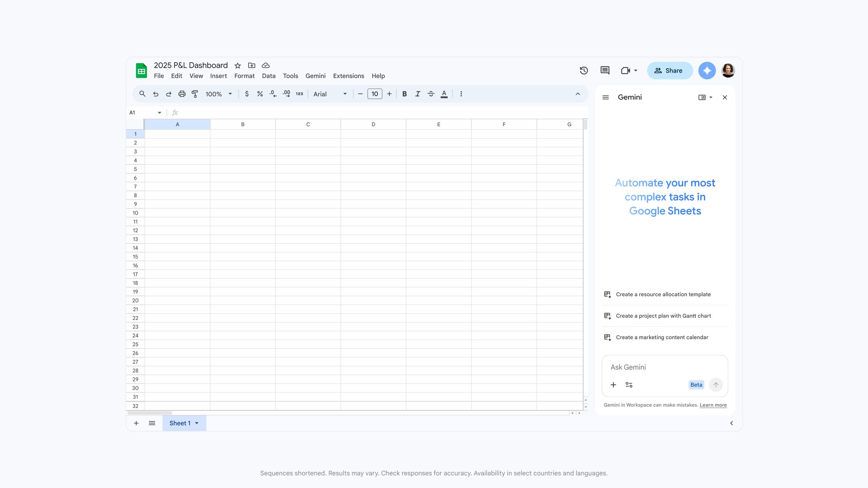
Task: Open the Extensions menu
Action: point(348,76)
